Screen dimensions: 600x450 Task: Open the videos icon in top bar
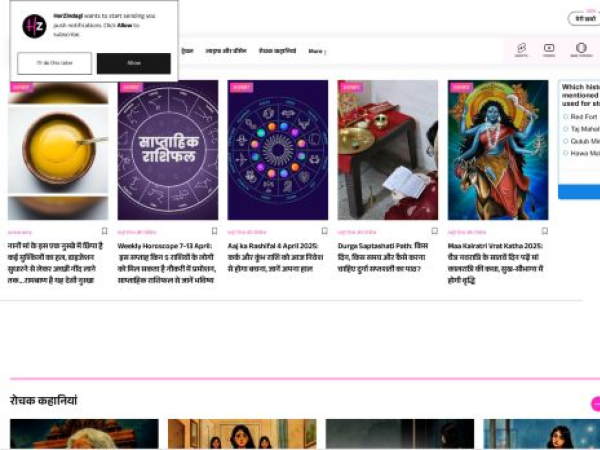tap(549, 50)
